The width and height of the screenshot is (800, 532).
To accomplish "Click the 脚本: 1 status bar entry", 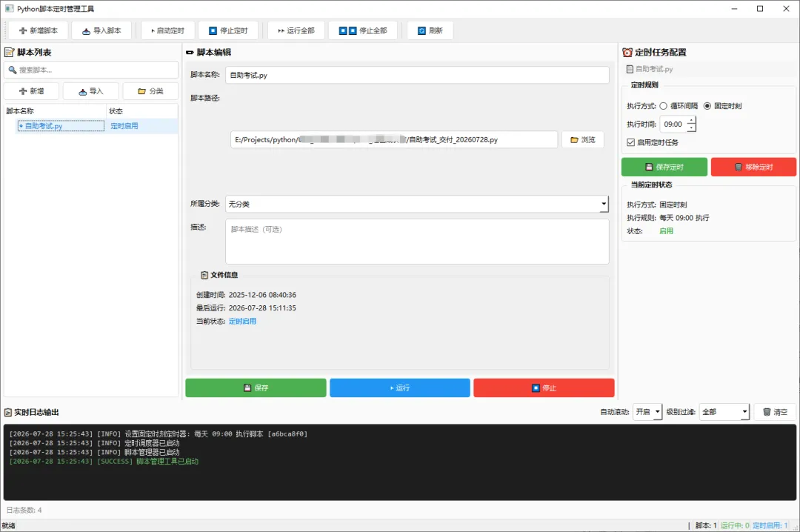I will tap(706, 525).
